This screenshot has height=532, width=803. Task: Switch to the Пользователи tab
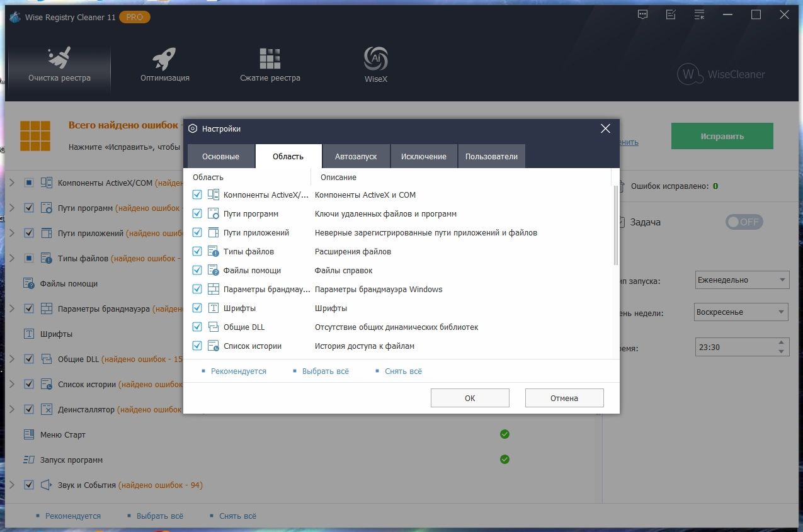click(491, 156)
